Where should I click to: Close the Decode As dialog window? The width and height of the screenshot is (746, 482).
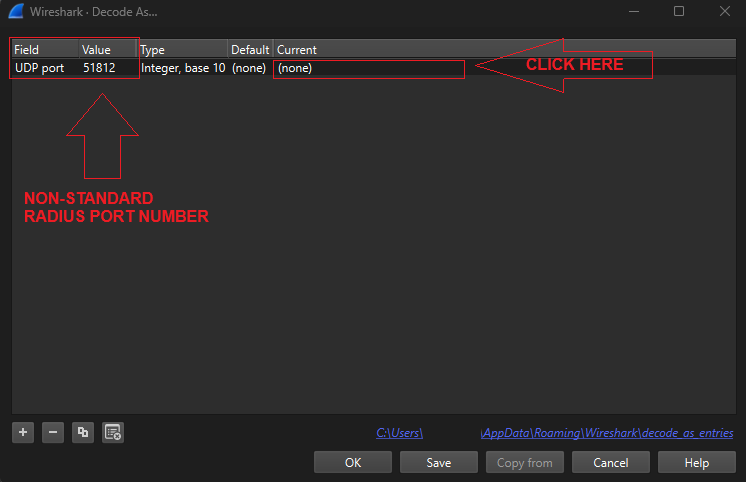[724, 12]
